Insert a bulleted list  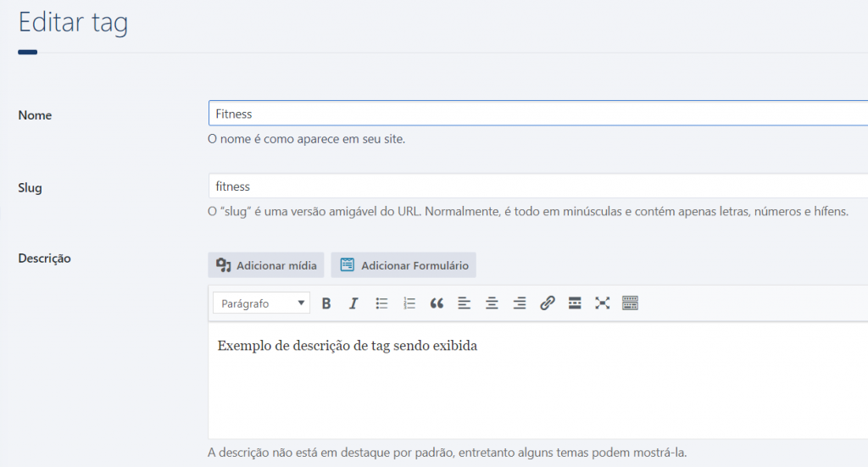point(381,303)
